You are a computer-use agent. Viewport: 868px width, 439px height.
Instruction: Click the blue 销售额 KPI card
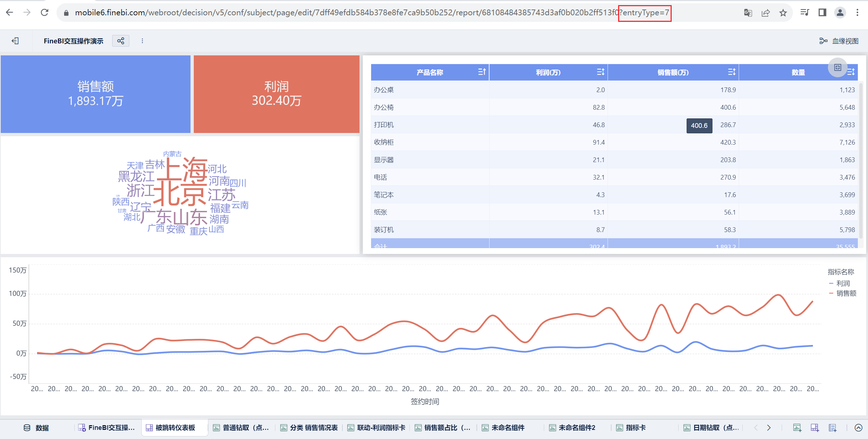click(95, 94)
